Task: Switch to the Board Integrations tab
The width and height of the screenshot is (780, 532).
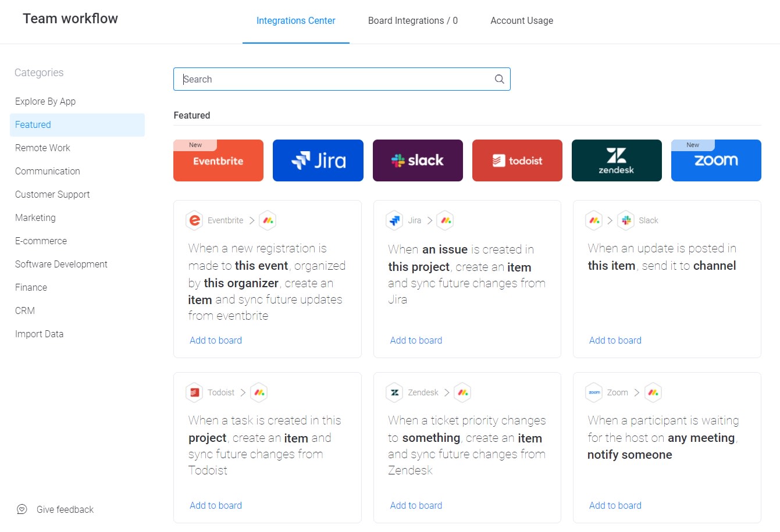Action: (413, 21)
